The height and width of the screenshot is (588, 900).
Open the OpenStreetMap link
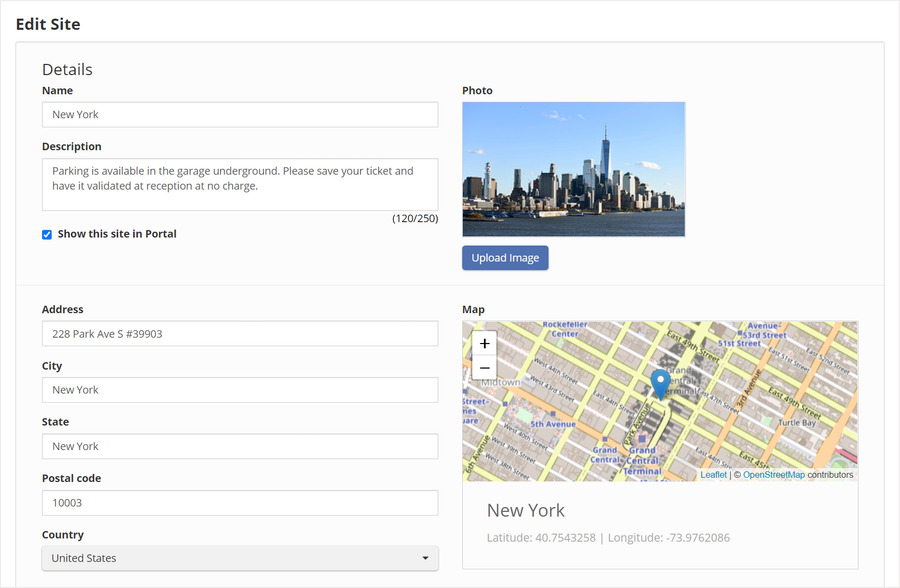tap(773, 475)
